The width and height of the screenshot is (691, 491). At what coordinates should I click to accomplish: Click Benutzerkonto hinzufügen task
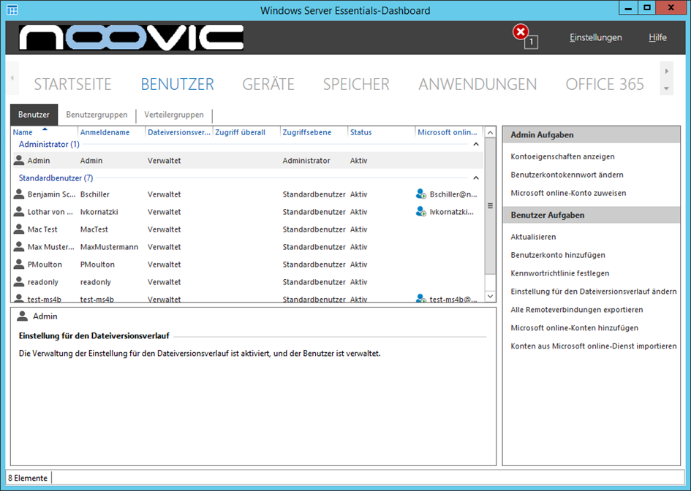pos(558,255)
